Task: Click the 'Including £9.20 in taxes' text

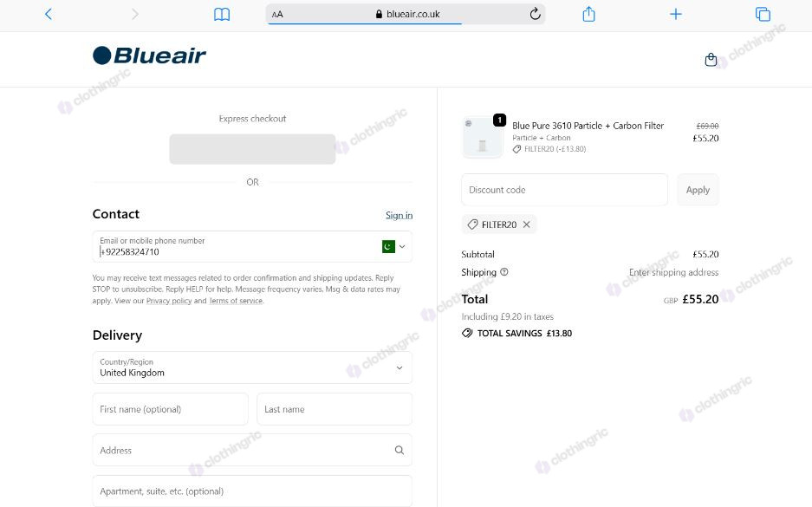Action: [508, 316]
